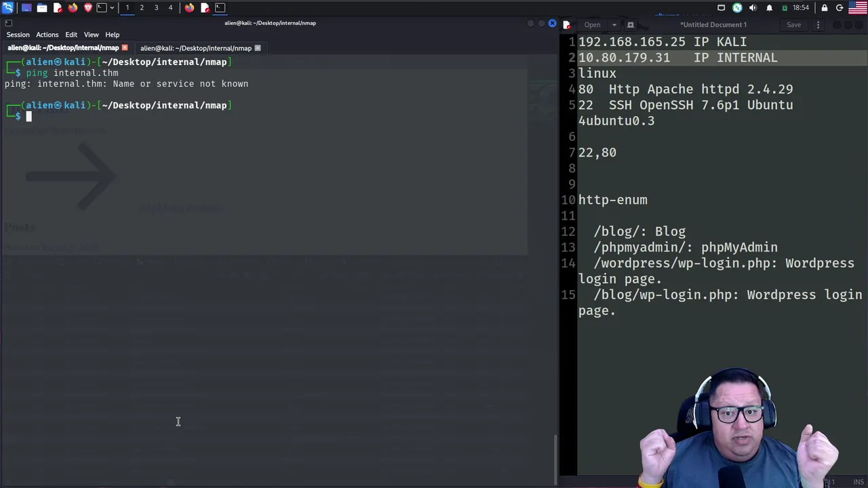Switch to workspace 3
Screen dimensions: 868x488
tap(156, 7)
